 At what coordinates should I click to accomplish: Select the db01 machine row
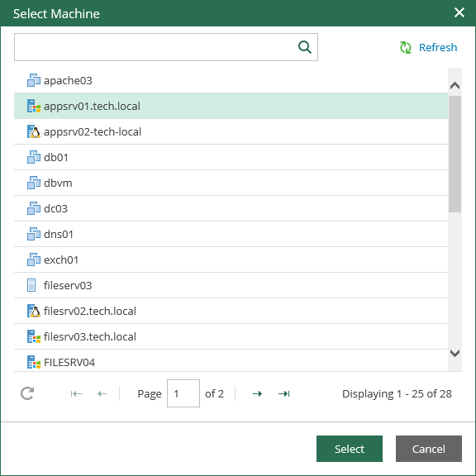[x=231, y=157]
